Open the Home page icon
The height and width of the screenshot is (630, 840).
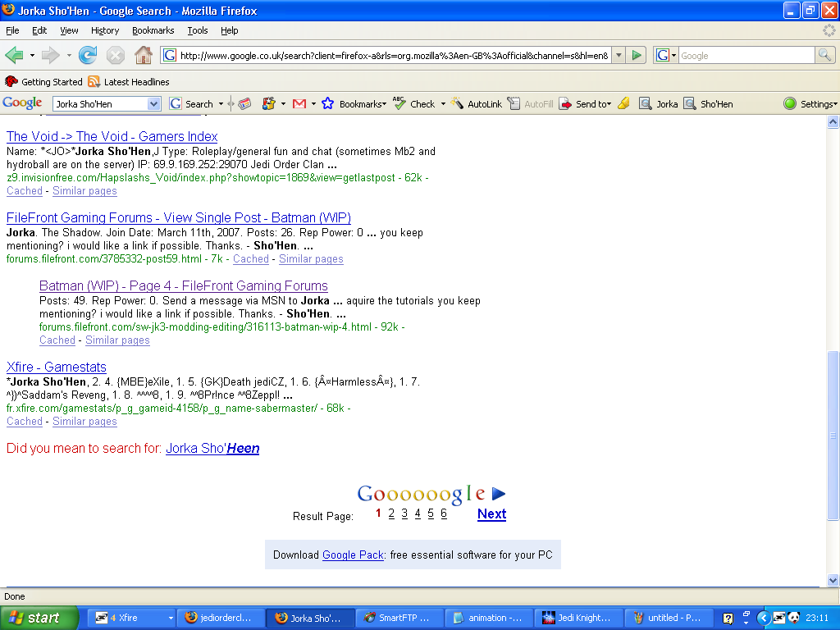click(143, 55)
